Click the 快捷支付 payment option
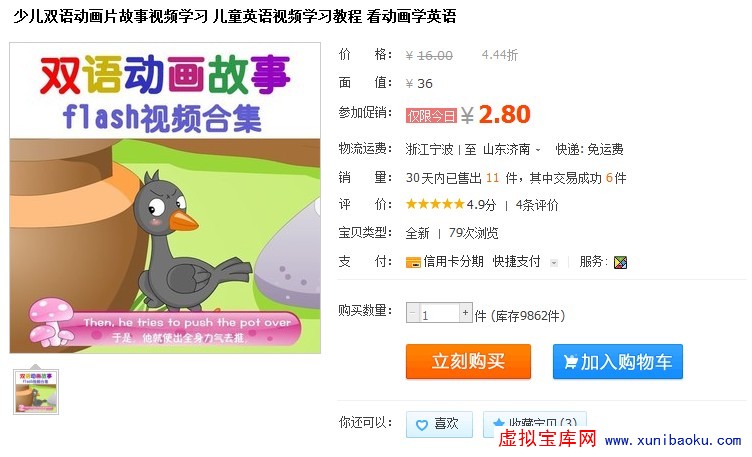The width and height of the screenshot is (752, 457). coord(516,261)
